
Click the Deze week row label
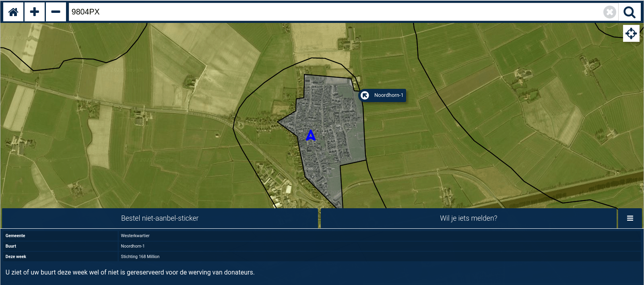pyautogui.click(x=16, y=257)
